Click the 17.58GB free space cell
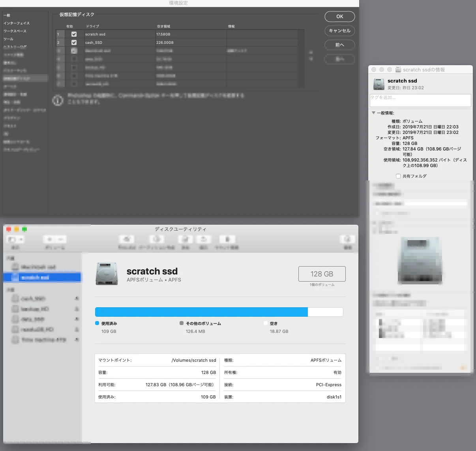 (163, 34)
